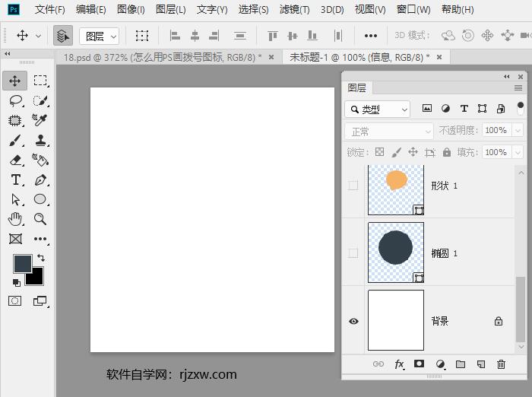Screen dimensions: 532x397
Task: Pick the Hand tool
Action: point(15,219)
